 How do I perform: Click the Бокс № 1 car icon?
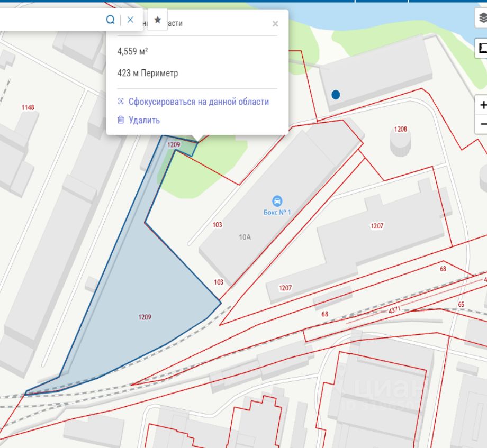pyautogui.click(x=277, y=201)
